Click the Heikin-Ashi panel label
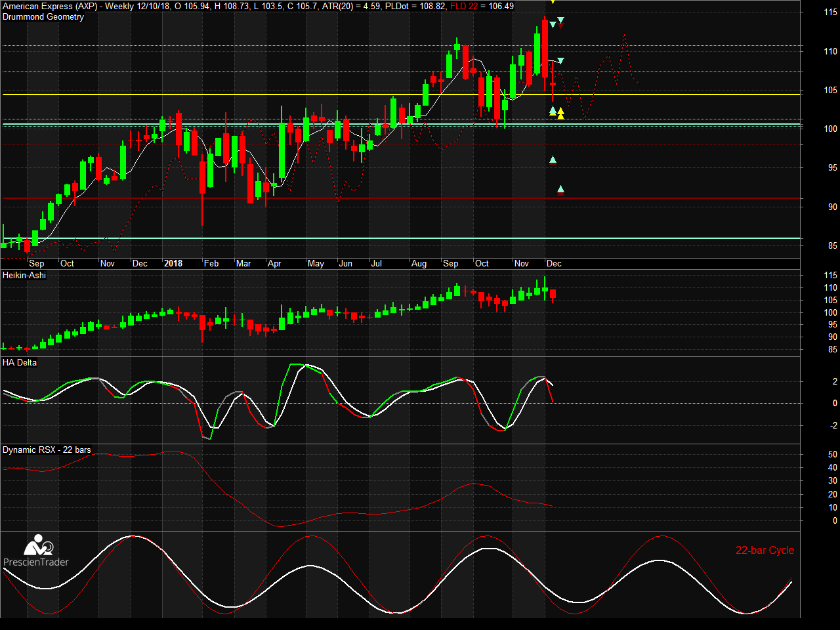Viewport: 840px width, 630px height. click(x=24, y=275)
